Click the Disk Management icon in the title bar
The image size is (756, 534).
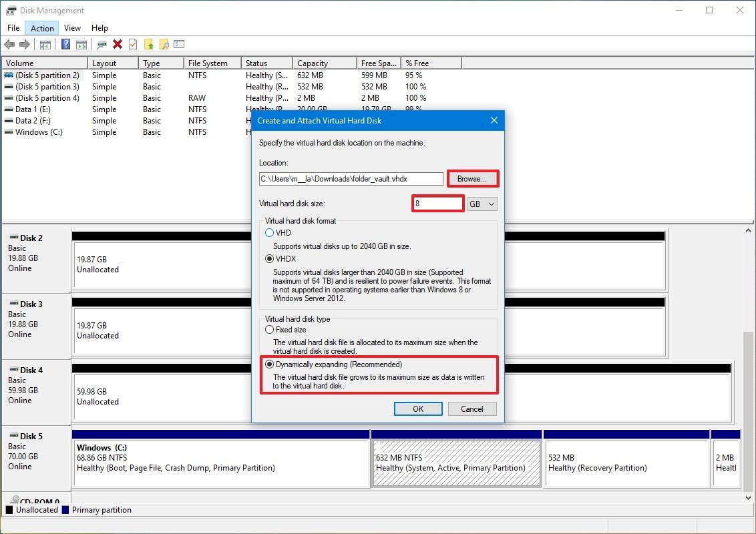click(x=9, y=10)
